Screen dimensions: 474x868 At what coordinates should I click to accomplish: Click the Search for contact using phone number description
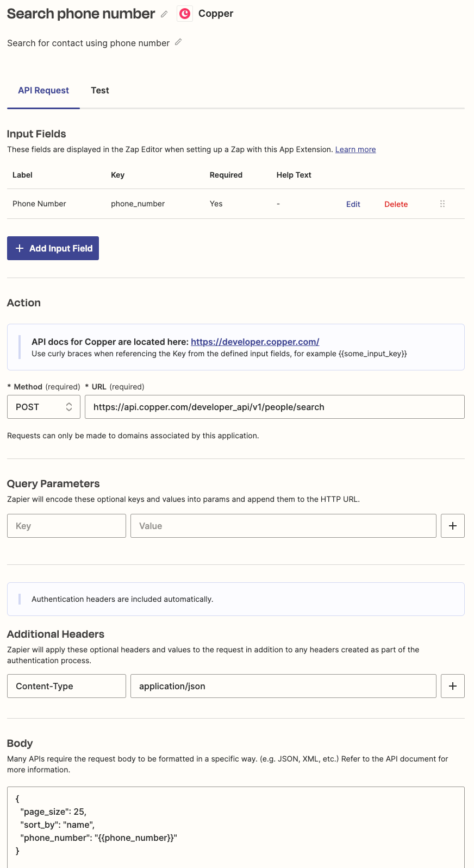coord(88,43)
